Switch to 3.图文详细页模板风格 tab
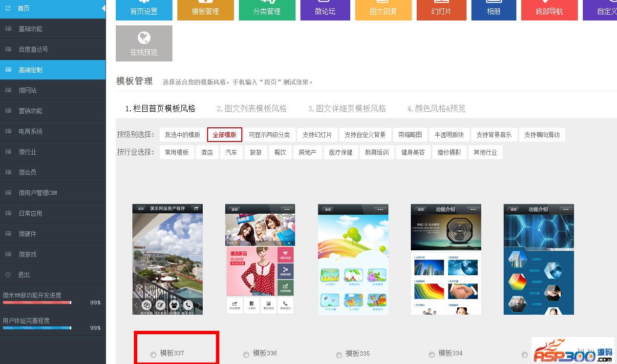Screen dimensions: 617x364 coord(347,108)
